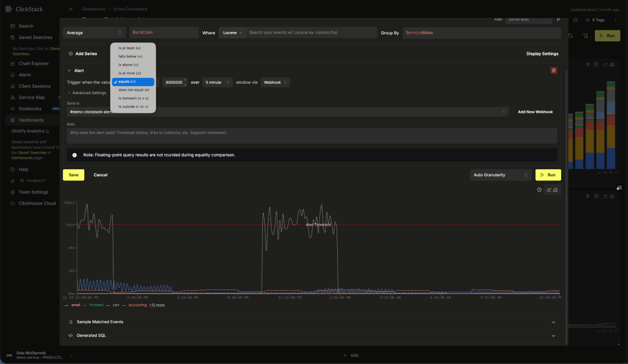Expand Advanced Settings section
Viewport: 628px width, 364px height.
click(x=87, y=93)
